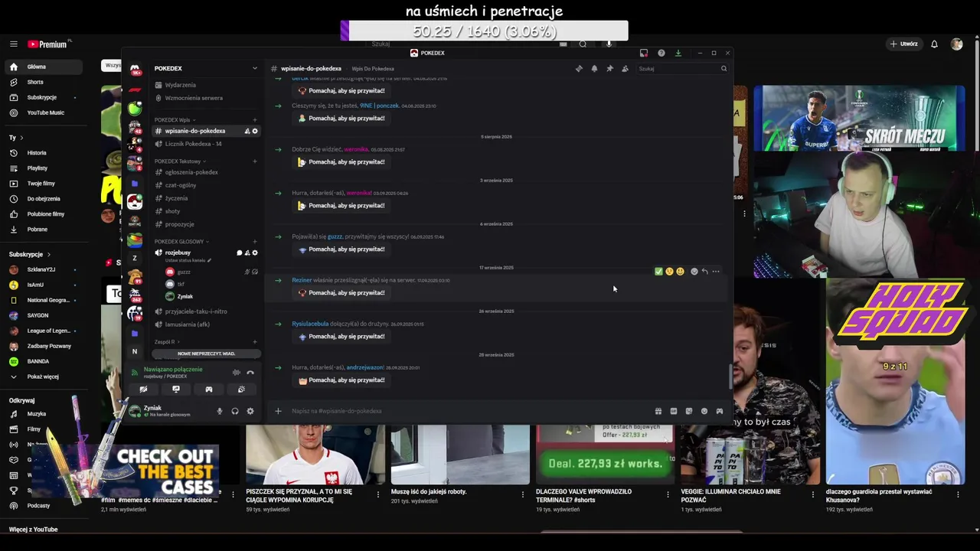Viewport: 980px width, 551px height.
Task: Click NOWE NIEPRZECZYT. WIAD. unread banner
Action: click(x=207, y=354)
